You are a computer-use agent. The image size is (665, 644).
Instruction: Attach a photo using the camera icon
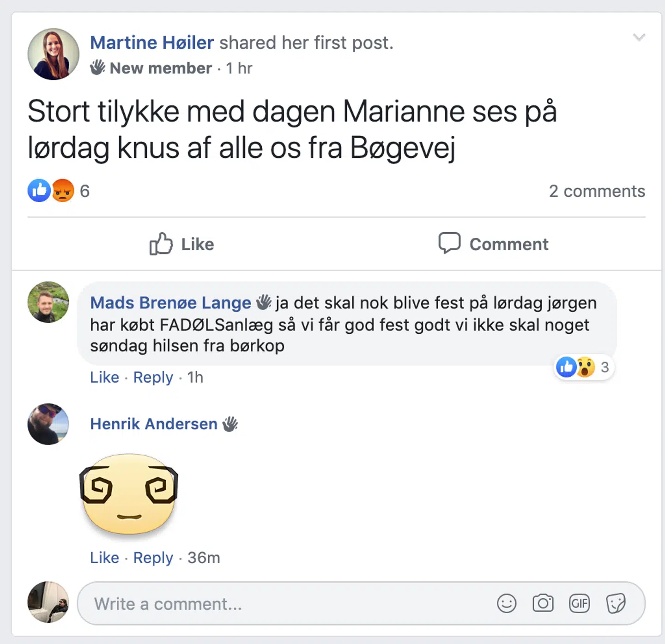click(x=544, y=603)
